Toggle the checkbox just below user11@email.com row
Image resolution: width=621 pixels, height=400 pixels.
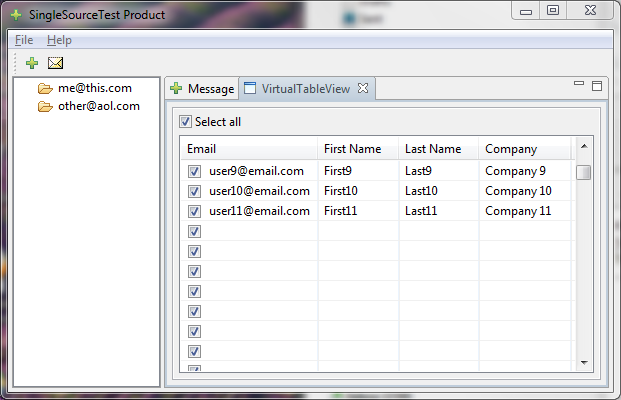click(x=194, y=232)
